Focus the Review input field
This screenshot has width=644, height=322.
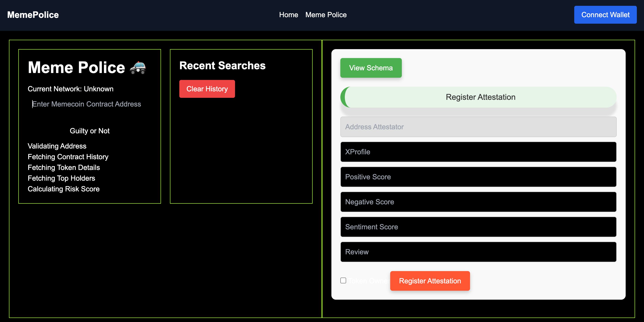[478, 252]
